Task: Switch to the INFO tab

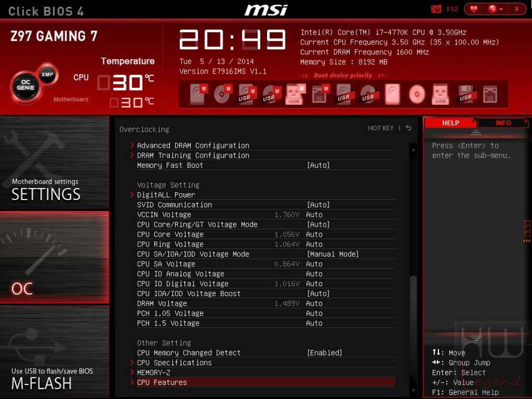Action: click(503, 123)
